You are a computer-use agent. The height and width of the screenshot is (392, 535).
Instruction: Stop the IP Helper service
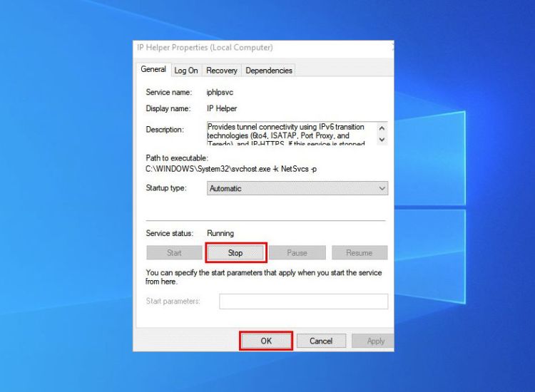click(x=235, y=253)
